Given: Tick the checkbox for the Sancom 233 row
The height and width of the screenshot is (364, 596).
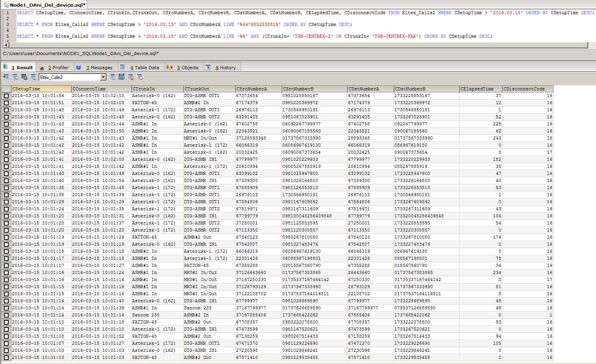Looking at the screenshot, I should (6, 308).
